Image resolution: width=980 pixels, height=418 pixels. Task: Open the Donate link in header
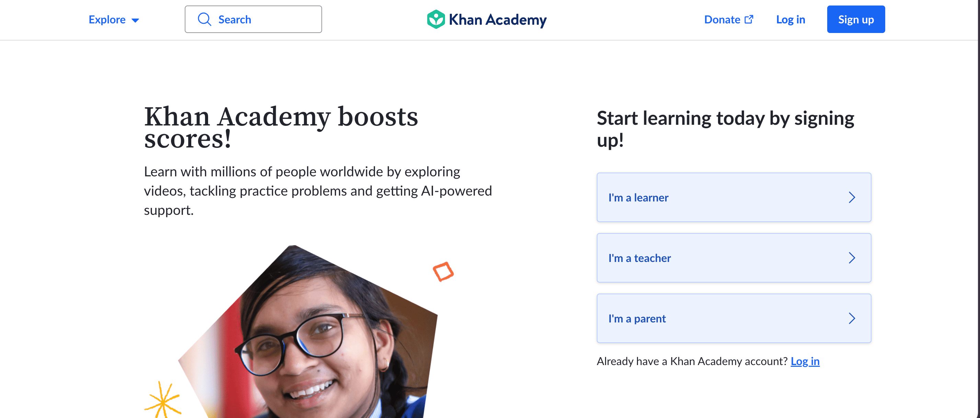click(722, 20)
